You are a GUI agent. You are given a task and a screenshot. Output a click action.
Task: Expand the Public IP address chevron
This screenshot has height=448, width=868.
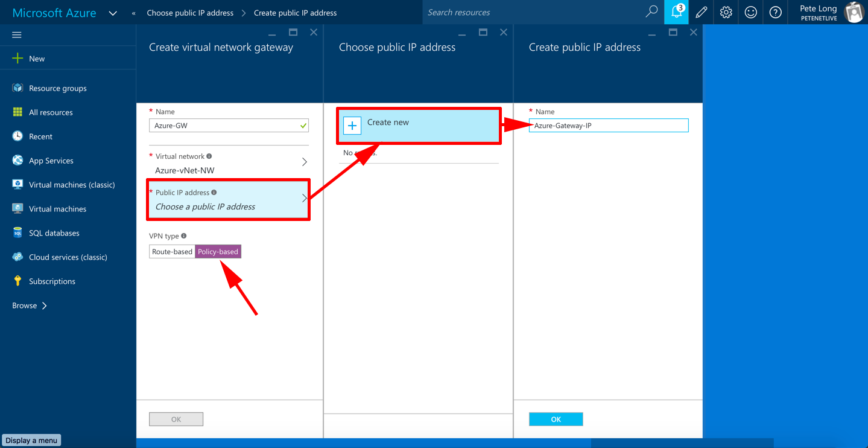(x=304, y=198)
